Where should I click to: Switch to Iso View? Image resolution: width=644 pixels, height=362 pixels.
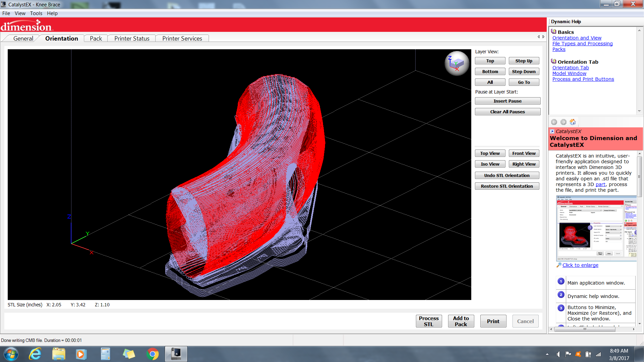pos(490,164)
